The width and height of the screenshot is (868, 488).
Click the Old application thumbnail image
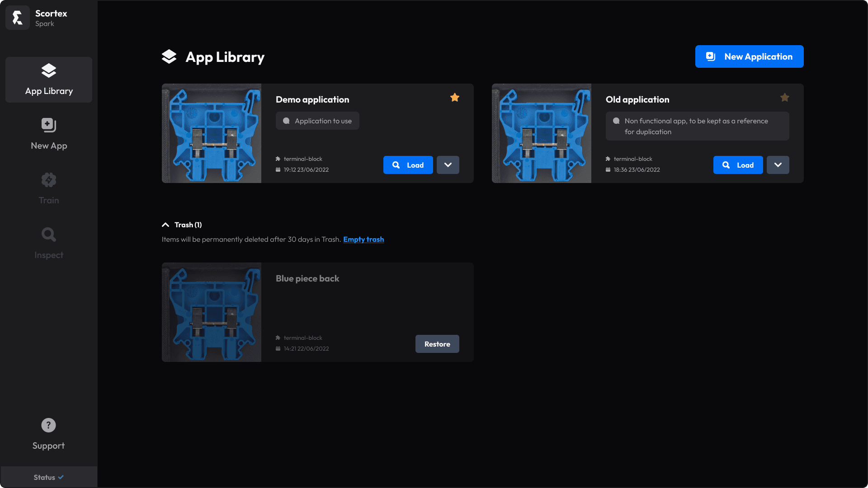pyautogui.click(x=542, y=133)
